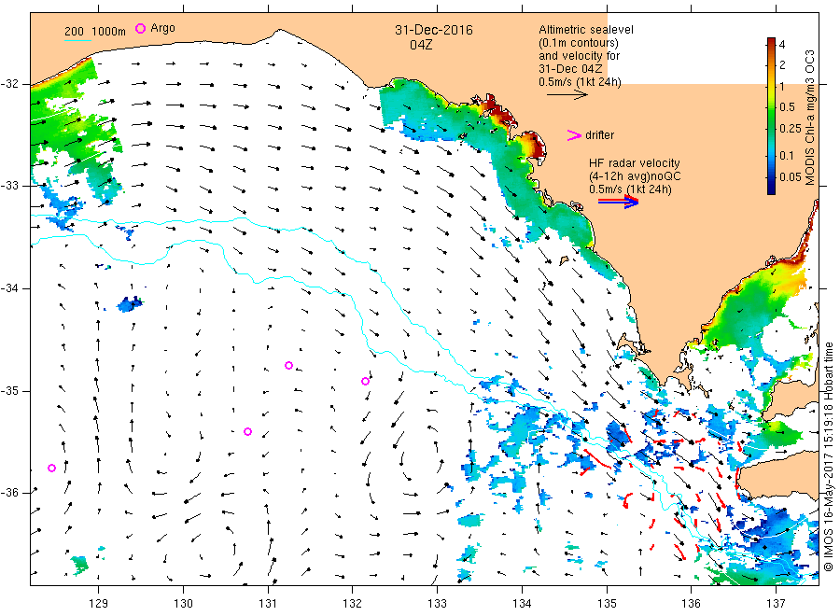Click the dark blue bottom of the chlorophyll colorbar
This screenshot has height=616, width=840.
[772, 189]
